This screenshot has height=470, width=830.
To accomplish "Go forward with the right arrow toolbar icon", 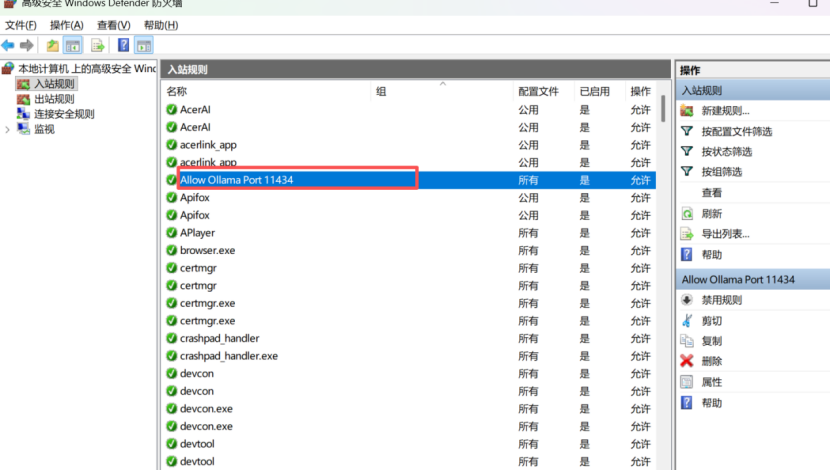I will [26, 46].
